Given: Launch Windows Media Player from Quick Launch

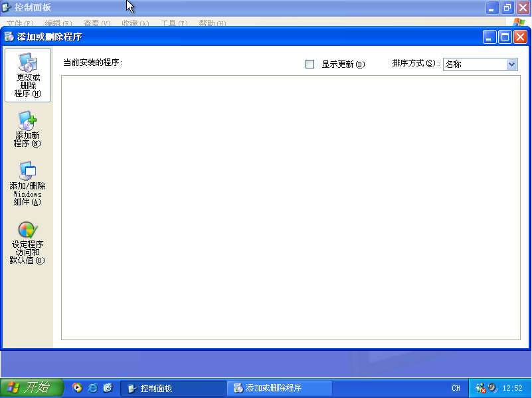Looking at the screenshot, I should (x=76, y=388).
